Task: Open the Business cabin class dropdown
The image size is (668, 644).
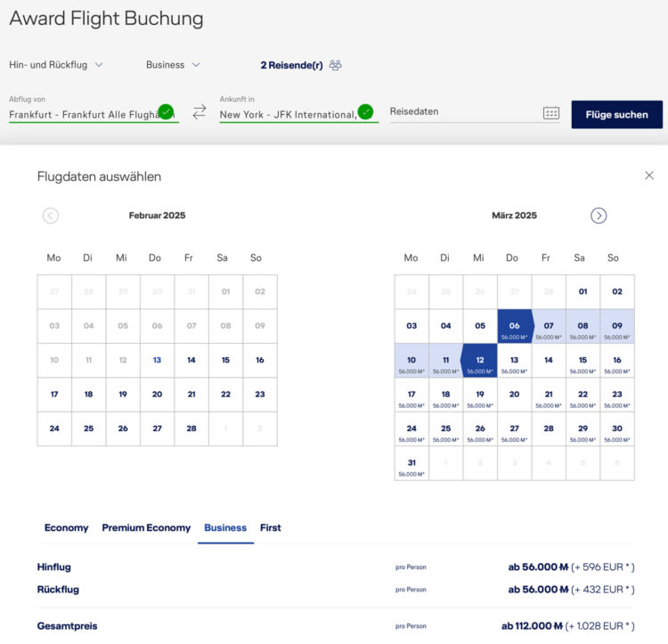Action: (x=173, y=65)
